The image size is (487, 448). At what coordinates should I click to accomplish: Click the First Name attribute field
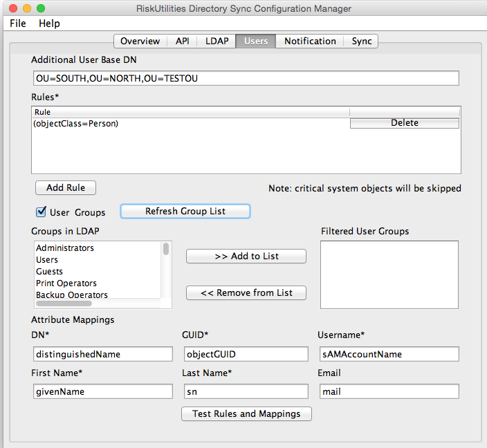tap(103, 391)
